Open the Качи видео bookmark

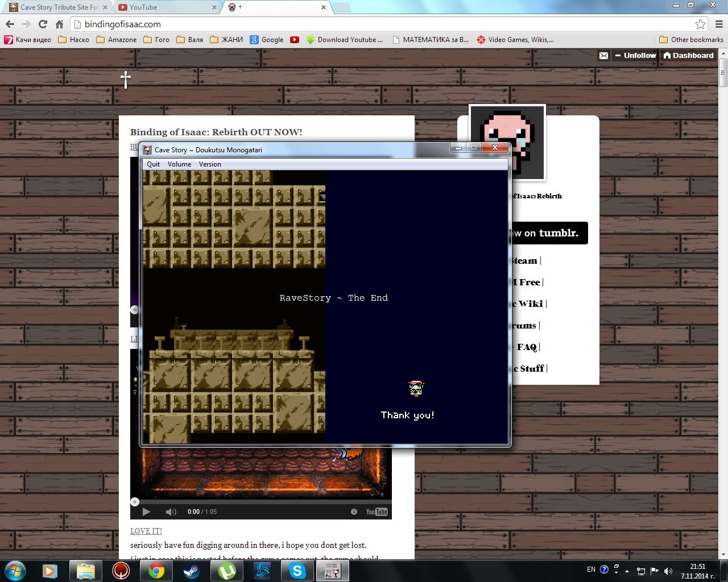coord(27,40)
